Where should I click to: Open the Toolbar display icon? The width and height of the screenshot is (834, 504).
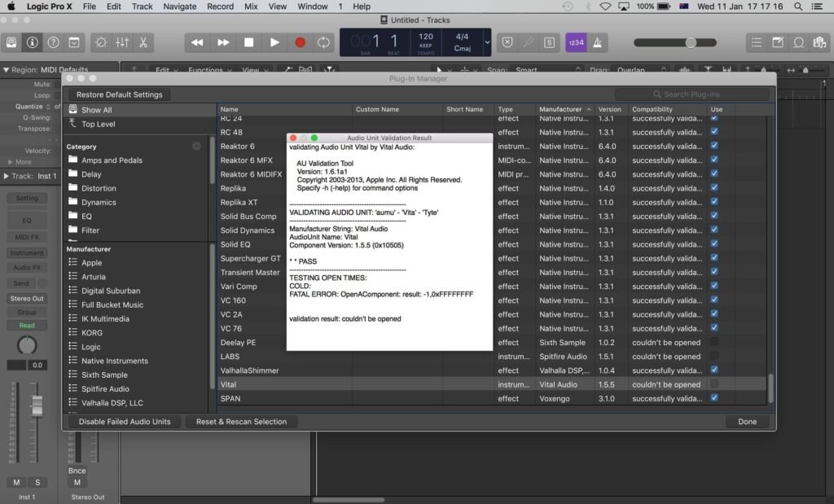pos(74,42)
